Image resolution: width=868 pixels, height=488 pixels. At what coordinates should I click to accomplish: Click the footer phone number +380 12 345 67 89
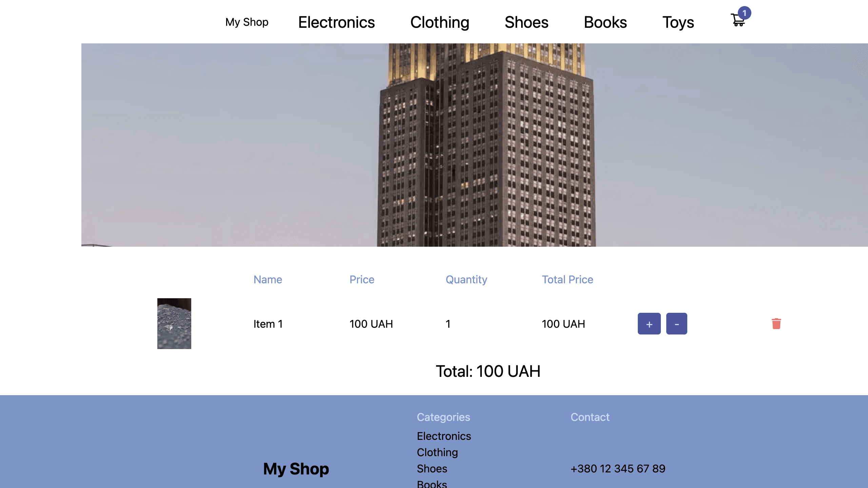618,468
